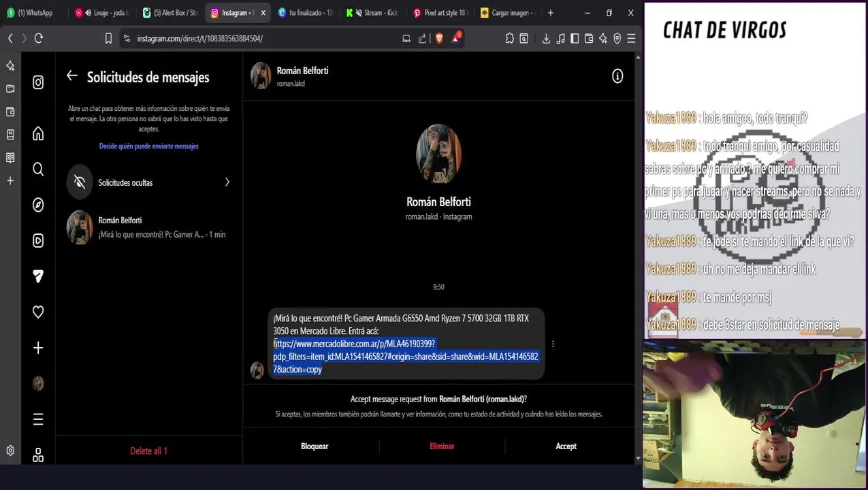The width and height of the screenshot is (868, 490).
Task: Click Román Belforti large profile picture
Action: pyautogui.click(x=438, y=154)
